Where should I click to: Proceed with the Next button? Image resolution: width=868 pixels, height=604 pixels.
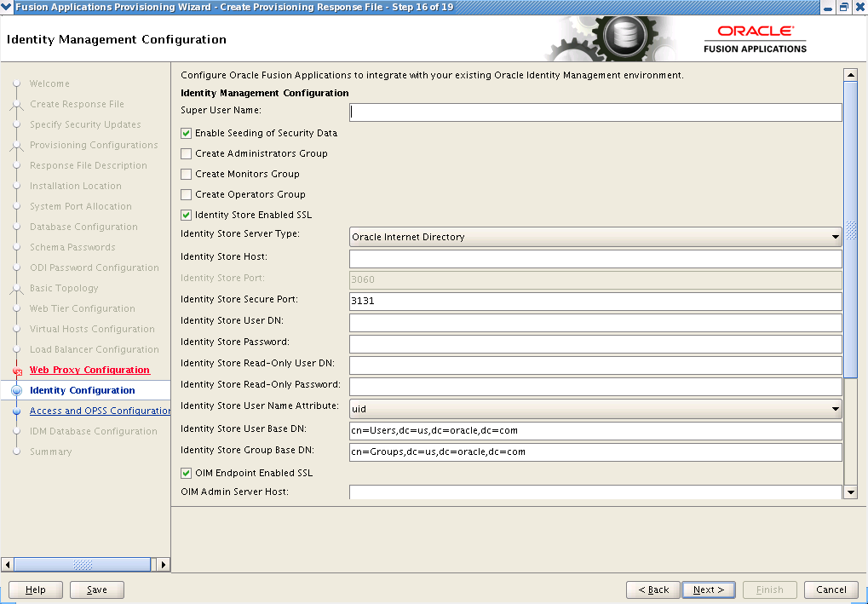709,590
